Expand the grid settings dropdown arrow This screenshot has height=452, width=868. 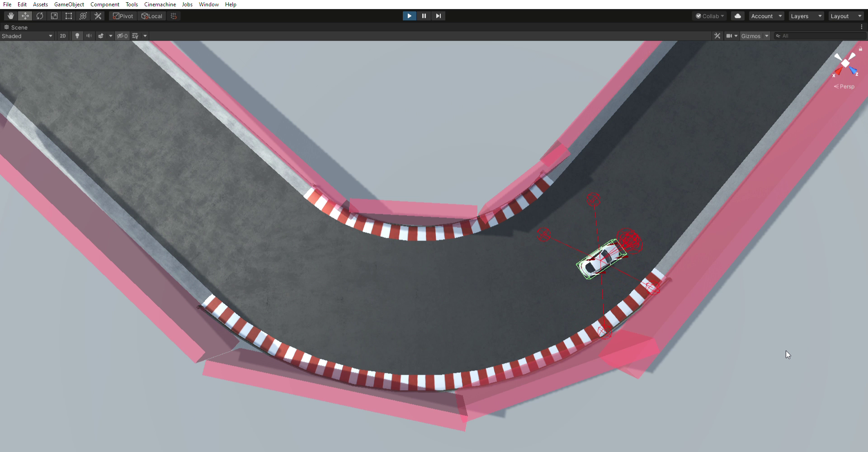click(145, 36)
